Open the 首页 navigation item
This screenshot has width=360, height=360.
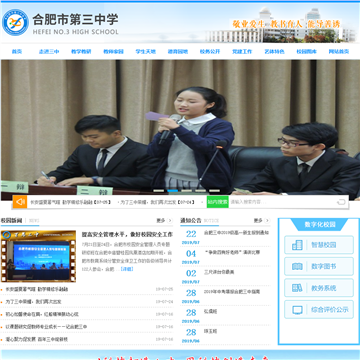17,52
